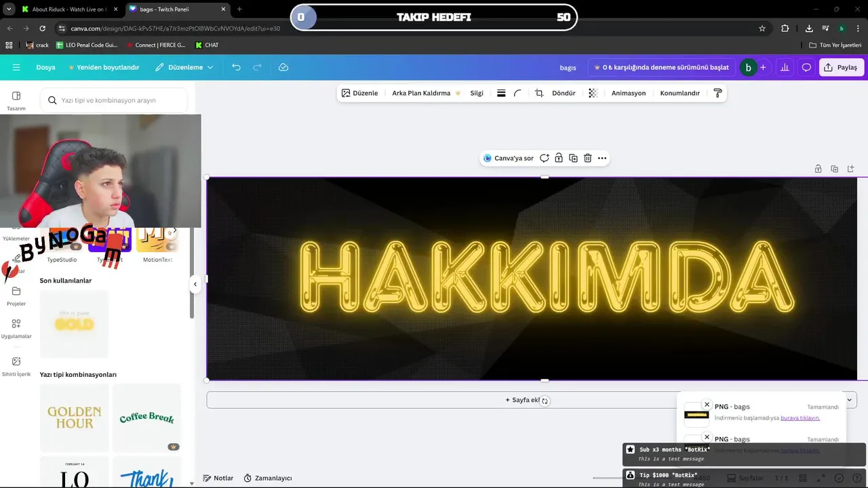Image resolution: width=868 pixels, height=488 pixels.
Task: Start trial with the deneme sürümünü başlat button
Action: [661, 67]
